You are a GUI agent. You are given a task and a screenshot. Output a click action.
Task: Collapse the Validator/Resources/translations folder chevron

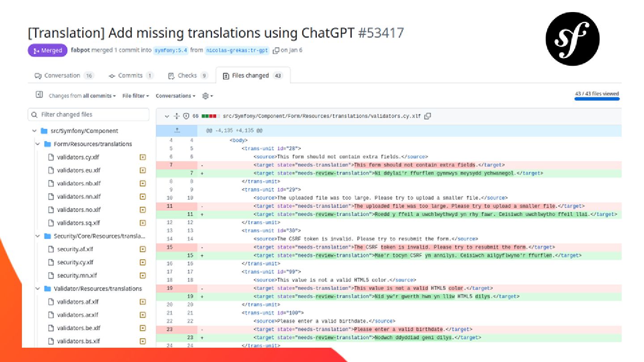click(38, 289)
